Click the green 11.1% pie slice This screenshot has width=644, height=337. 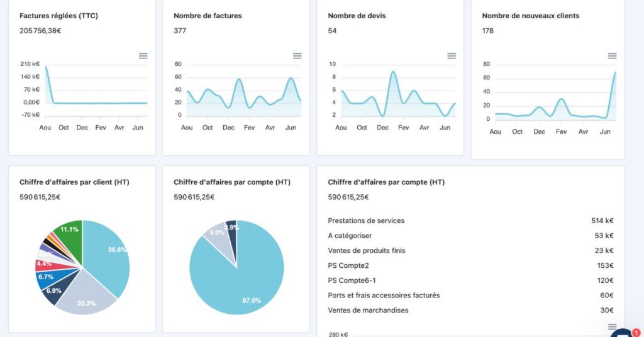coord(69,233)
